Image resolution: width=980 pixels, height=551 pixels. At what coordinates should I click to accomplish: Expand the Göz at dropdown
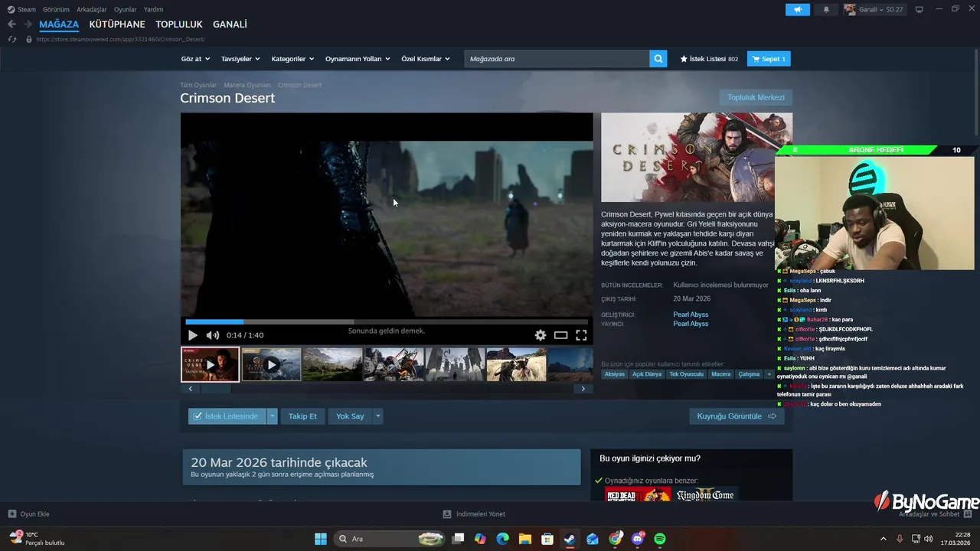pos(195,59)
